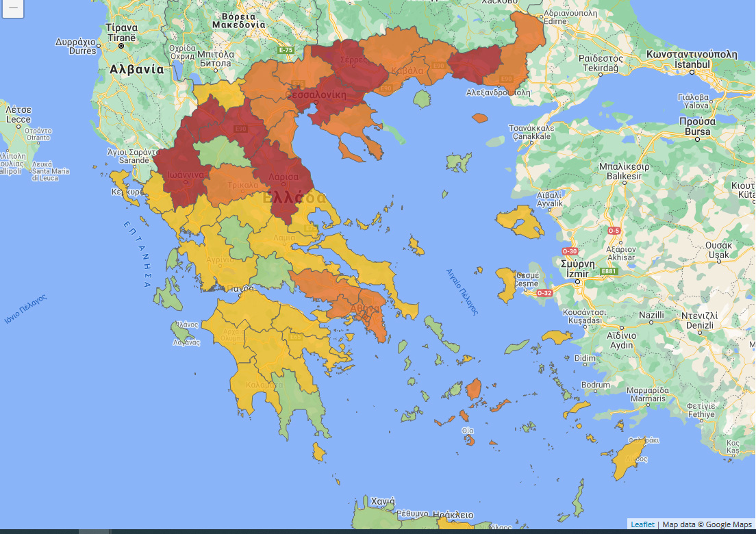Click the Κουσάντασι Kuşadası label

coord(584,316)
